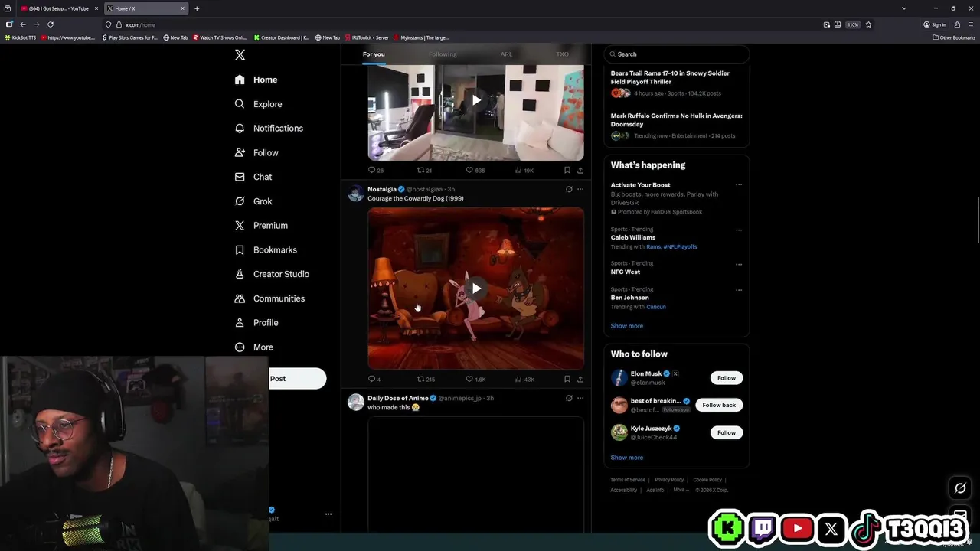Bookmark this page with star icon
Screen dimensions: 980x551
tap(868, 24)
